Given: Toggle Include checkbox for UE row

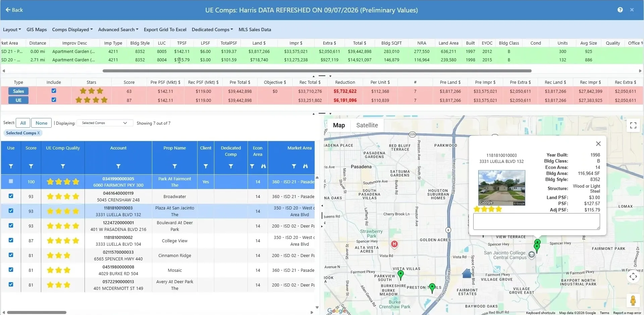Looking at the screenshot, I should click(x=54, y=100).
